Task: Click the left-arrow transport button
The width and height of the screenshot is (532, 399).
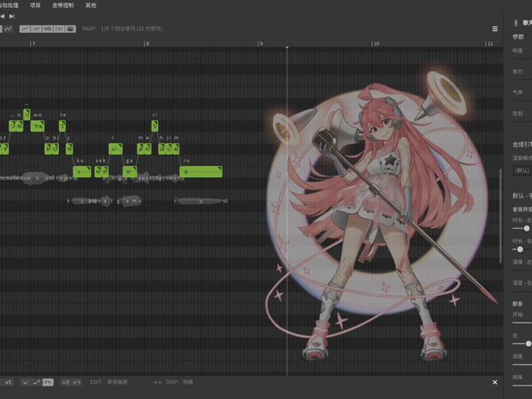Action: [2, 16]
